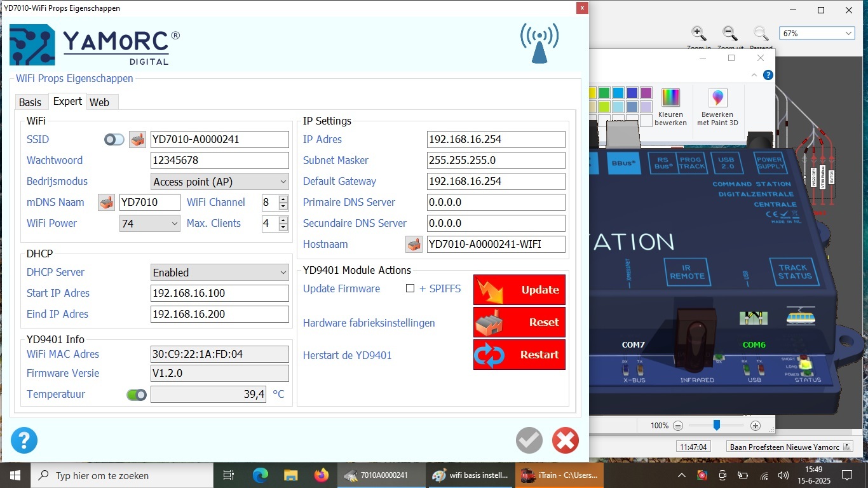Screen dimensions: 868x488
Task: Click the tram icon on command station
Action: click(x=801, y=316)
